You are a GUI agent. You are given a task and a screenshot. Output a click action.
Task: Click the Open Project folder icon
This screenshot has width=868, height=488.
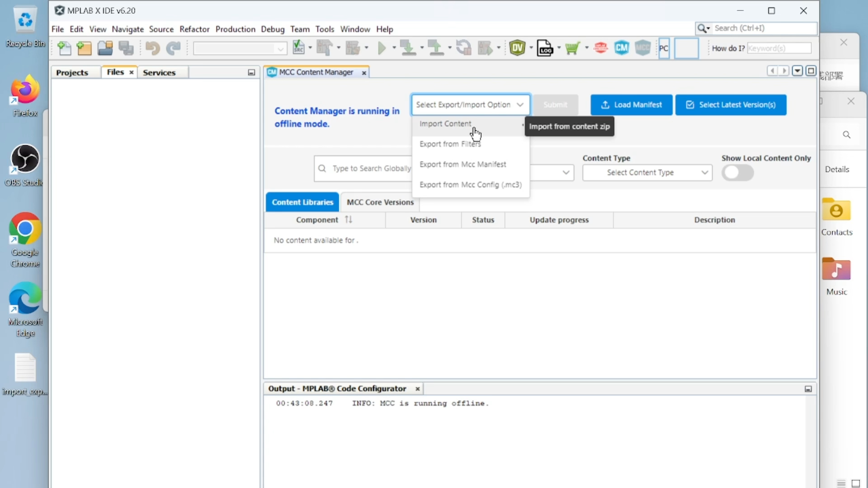tap(105, 48)
